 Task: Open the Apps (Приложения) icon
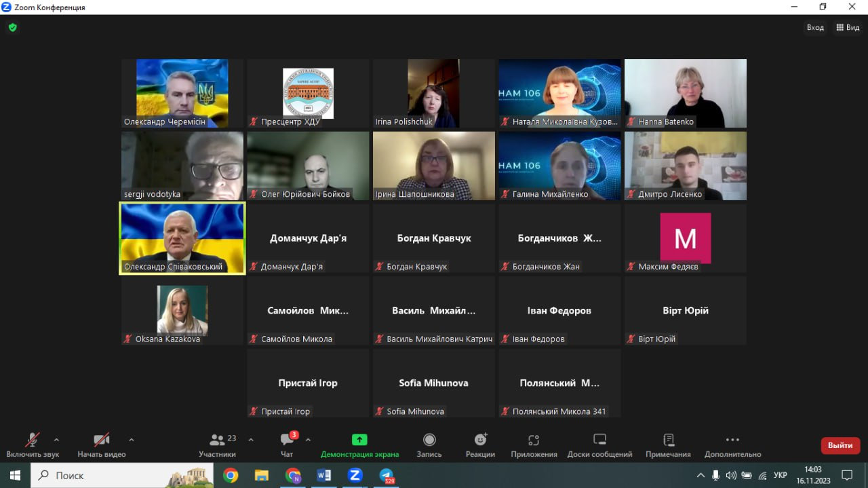(534, 440)
